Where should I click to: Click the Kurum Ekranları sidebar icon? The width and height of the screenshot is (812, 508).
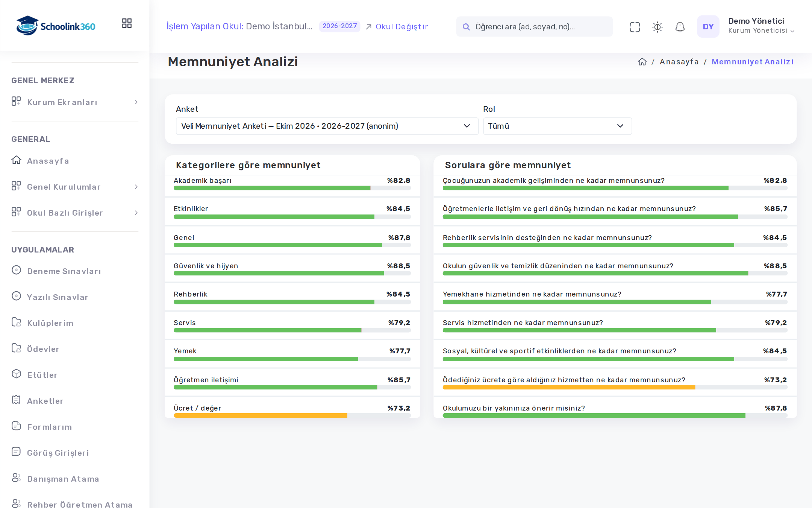[x=16, y=101]
